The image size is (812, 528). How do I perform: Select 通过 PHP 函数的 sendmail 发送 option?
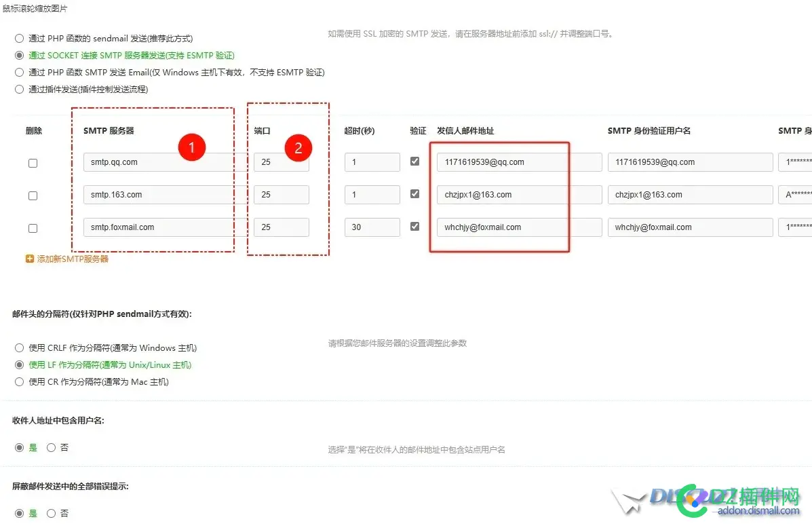click(19, 38)
